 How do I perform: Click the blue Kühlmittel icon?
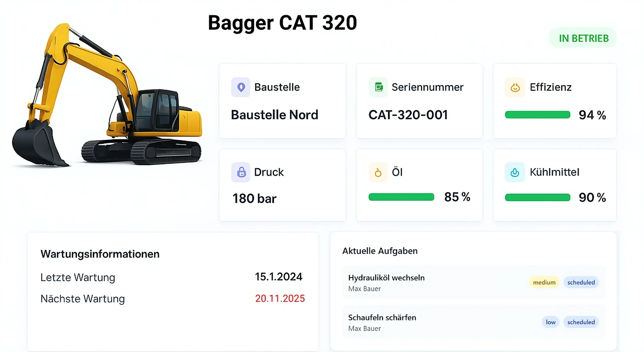click(x=515, y=172)
